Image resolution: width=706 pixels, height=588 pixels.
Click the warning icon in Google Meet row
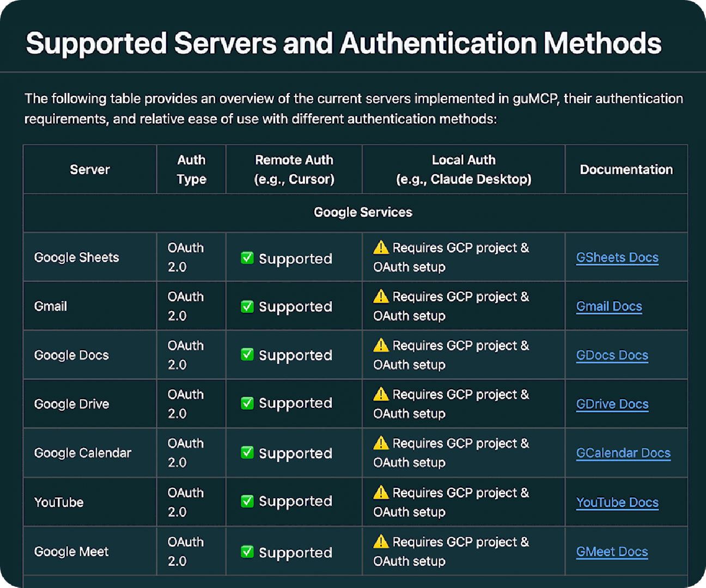coord(381,541)
